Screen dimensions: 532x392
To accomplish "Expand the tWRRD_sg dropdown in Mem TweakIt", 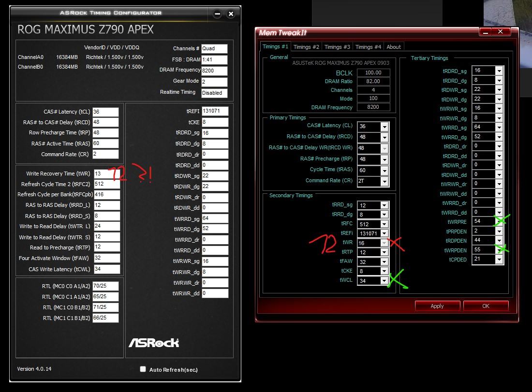I will pyautogui.click(x=499, y=127).
